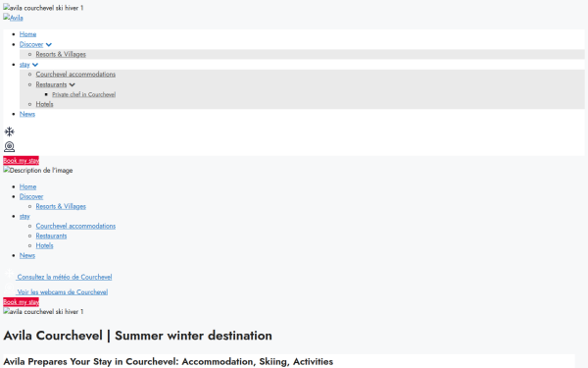588x368 pixels.
Task: Click the lower Book my stay button
Action: point(21,302)
